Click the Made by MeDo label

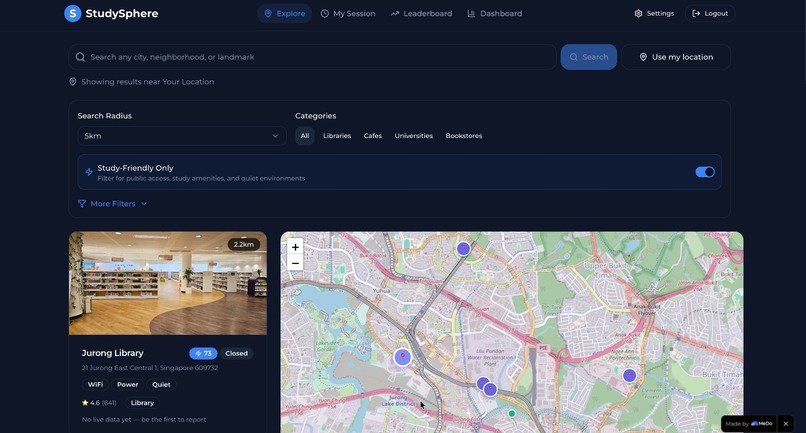coord(748,424)
